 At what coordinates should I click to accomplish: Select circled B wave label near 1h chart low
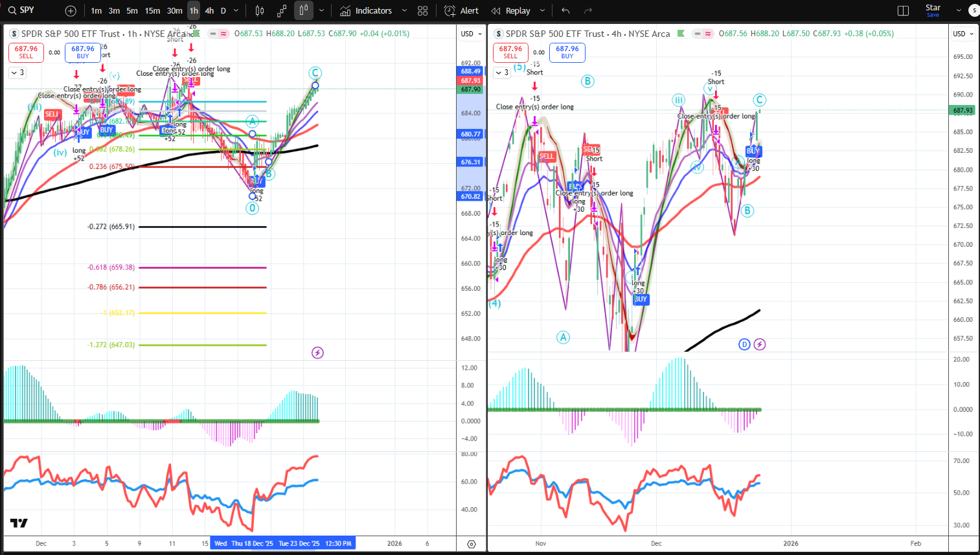tap(269, 174)
